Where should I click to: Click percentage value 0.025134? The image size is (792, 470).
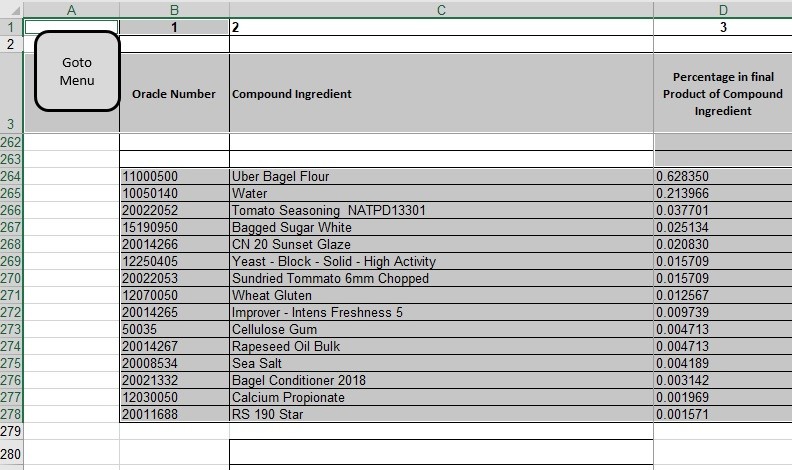tap(723, 227)
